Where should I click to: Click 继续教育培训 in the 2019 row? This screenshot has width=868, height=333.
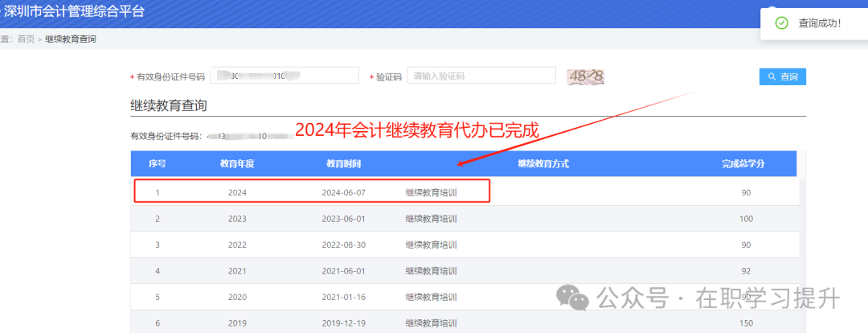click(432, 323)
